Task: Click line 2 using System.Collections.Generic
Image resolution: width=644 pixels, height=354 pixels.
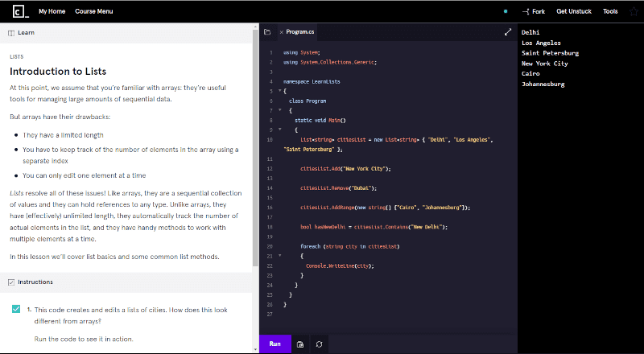Action: point(330,63)
